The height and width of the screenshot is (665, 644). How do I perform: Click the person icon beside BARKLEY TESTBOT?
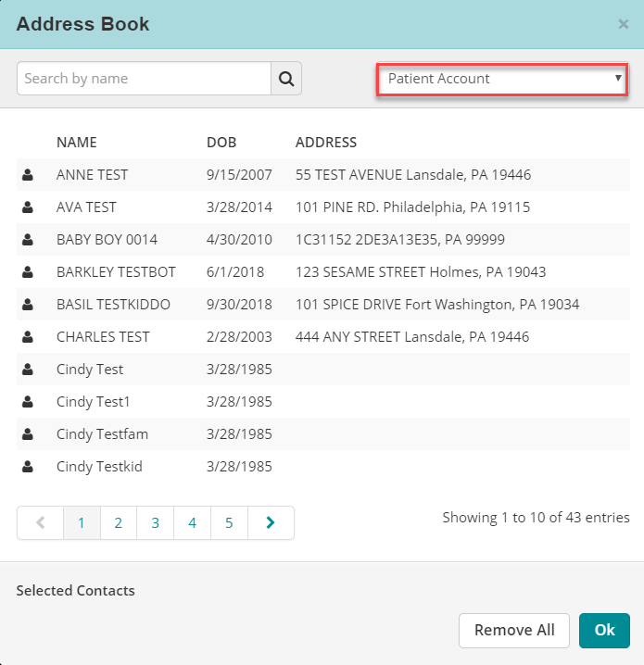(x=28, y=272)
